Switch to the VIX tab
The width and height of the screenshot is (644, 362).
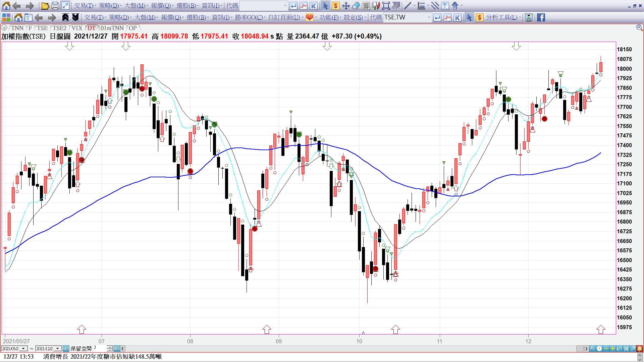click(77, 28)
